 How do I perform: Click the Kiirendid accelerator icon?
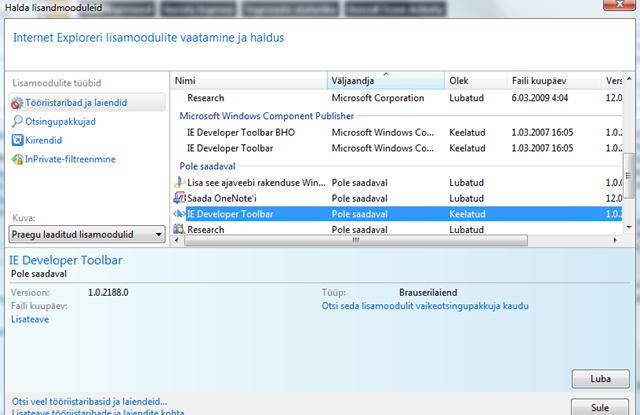click(17, 140)
